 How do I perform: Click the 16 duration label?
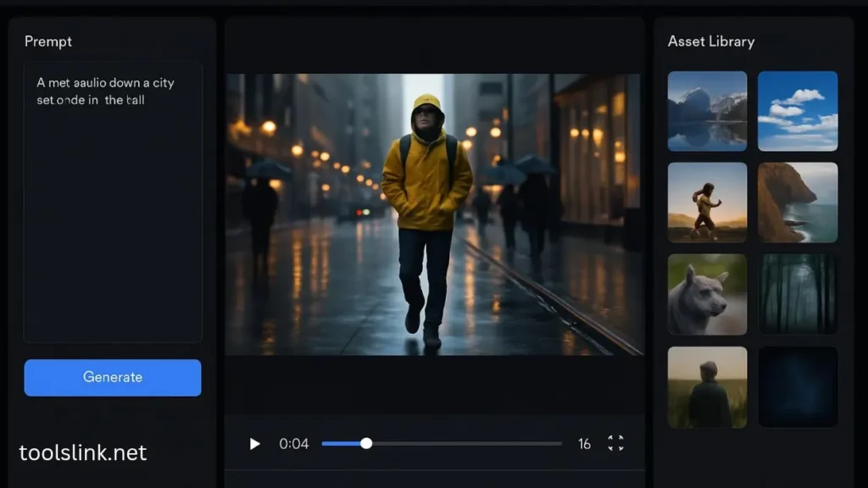point(584,444)
